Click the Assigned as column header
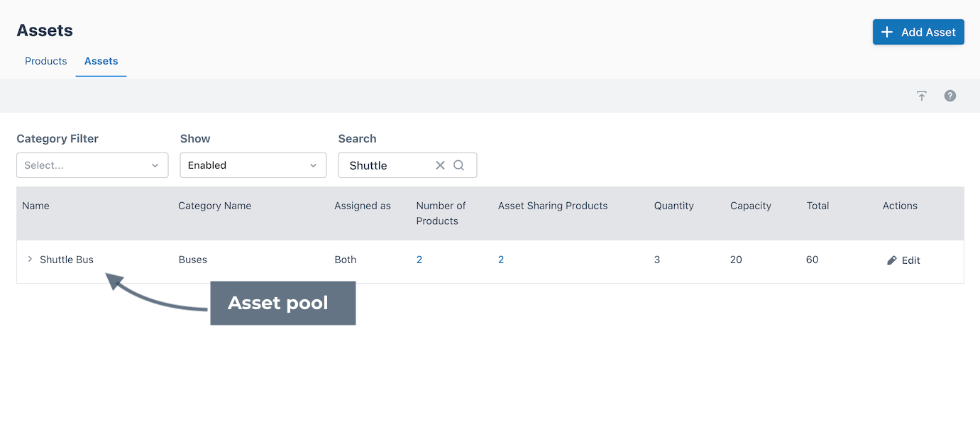 click(x=363, y=206)
